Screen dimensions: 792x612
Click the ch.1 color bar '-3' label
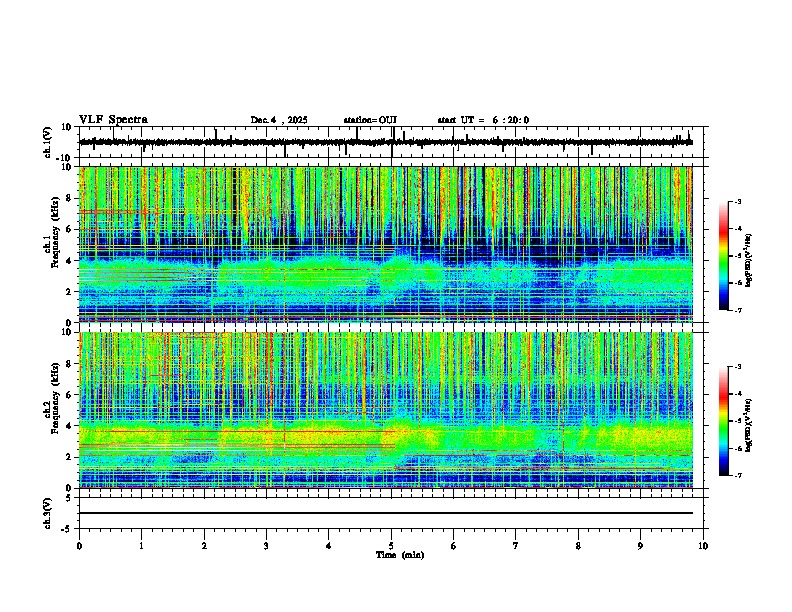(x=738, y=202)
